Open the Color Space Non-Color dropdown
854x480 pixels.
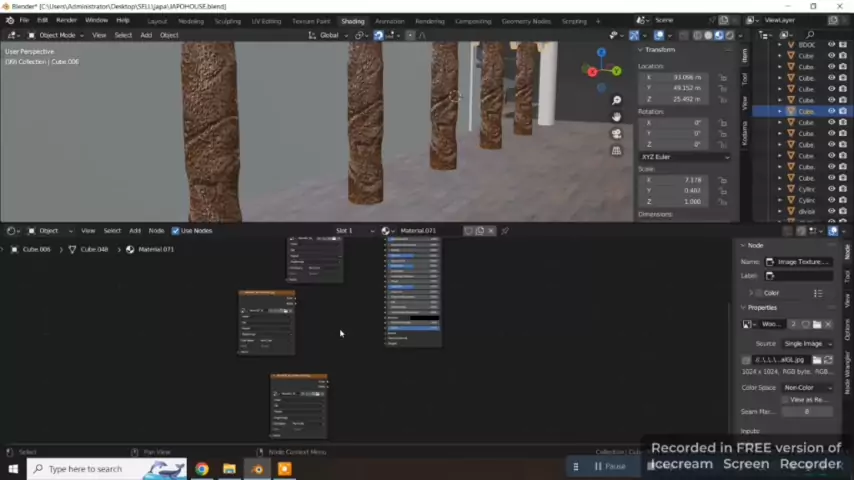(x=807, y=388)
